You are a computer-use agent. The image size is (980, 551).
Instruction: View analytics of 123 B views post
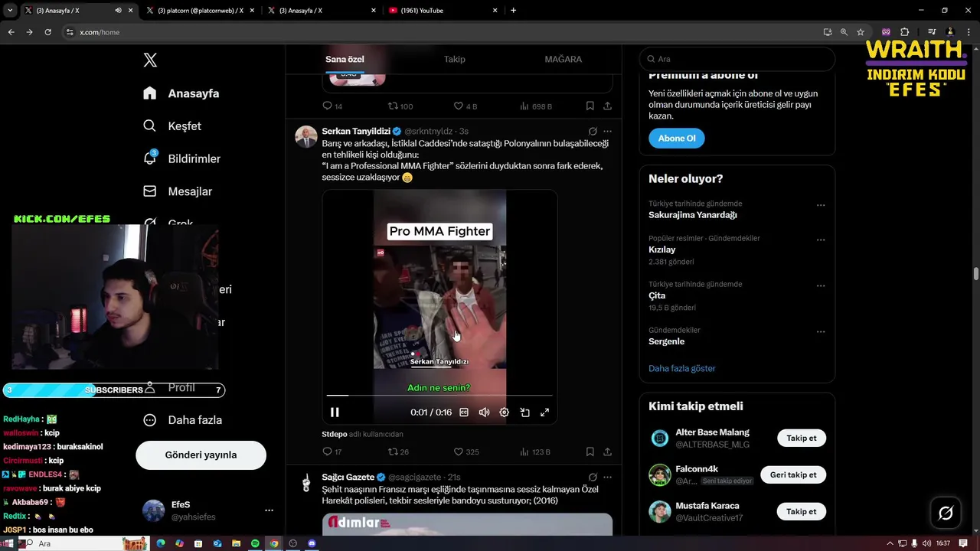pos(535,452)
